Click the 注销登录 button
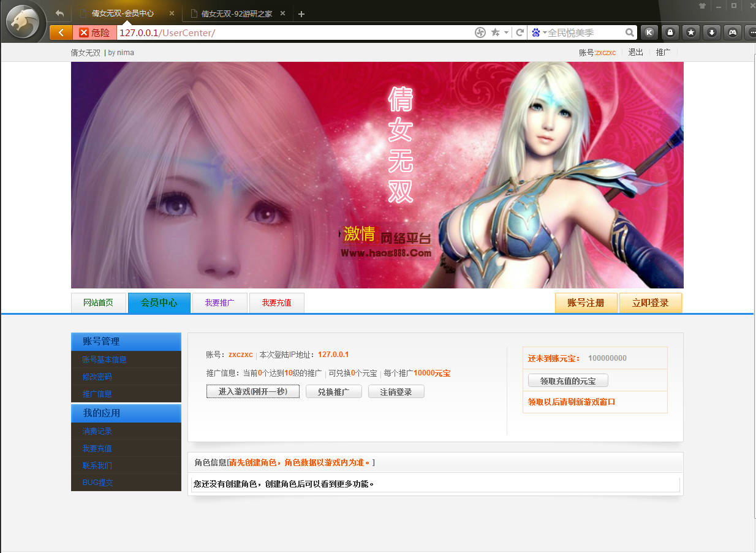Viewport: 756px width, 553px height. point(396,391)
